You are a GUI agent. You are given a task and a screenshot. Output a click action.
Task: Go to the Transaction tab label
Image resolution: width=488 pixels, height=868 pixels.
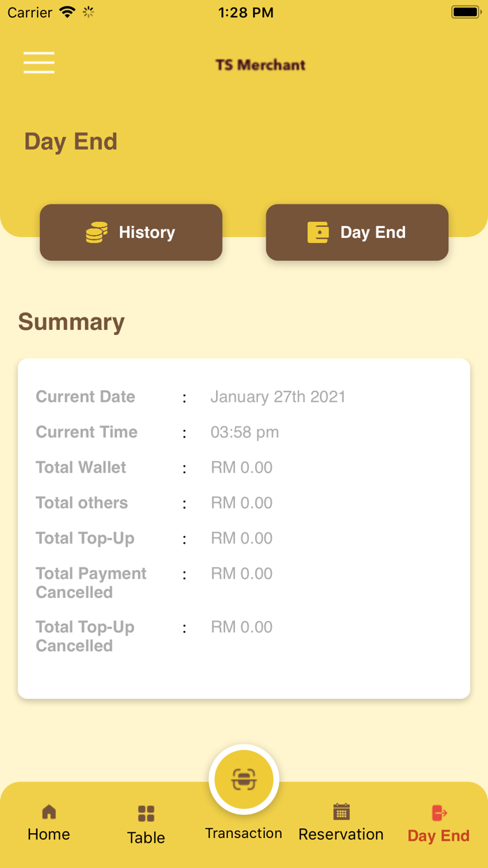point(243,833)
